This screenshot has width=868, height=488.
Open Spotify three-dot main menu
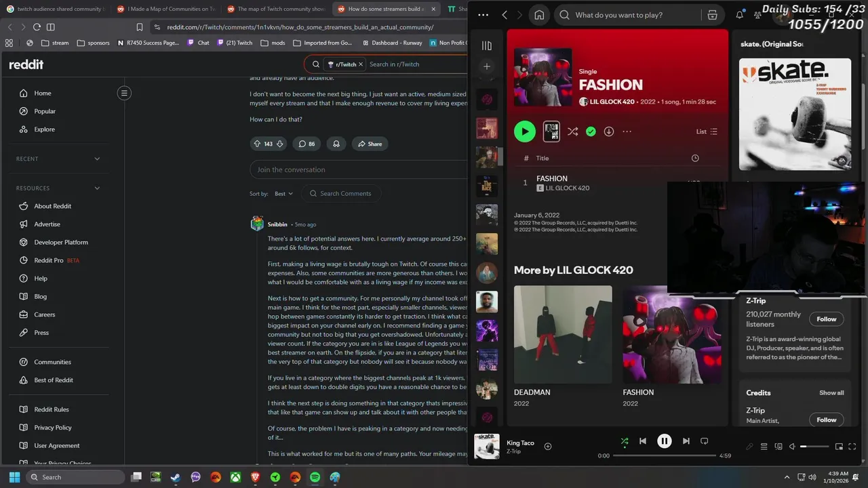click(x=483, y=15)
